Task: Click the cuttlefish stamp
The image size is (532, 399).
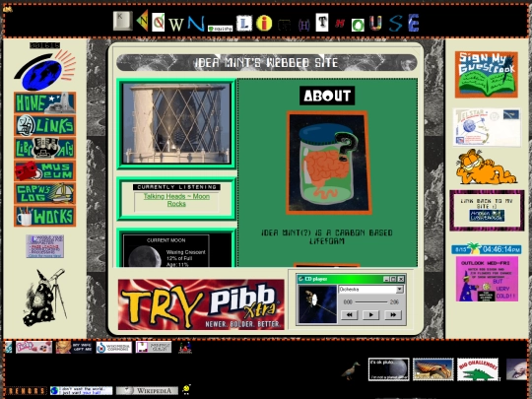Action: (x=432, y=369)
